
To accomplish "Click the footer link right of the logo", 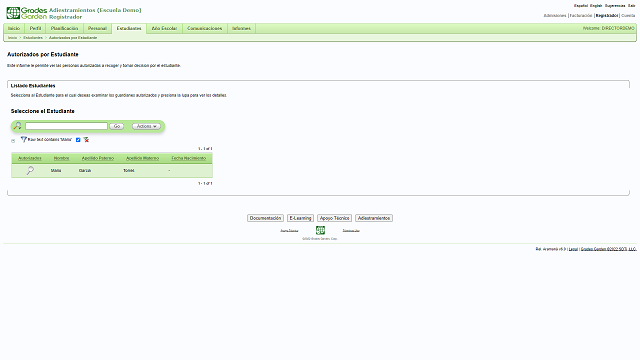I will 351,231.
